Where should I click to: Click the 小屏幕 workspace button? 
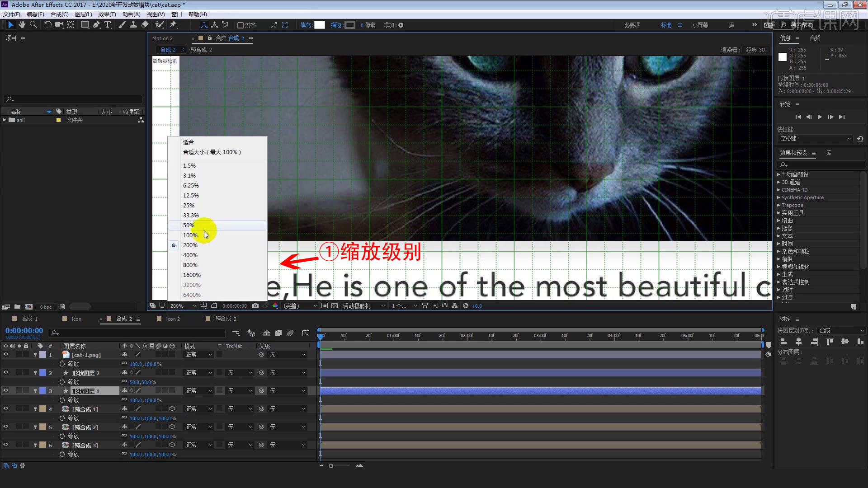point(700,25)
